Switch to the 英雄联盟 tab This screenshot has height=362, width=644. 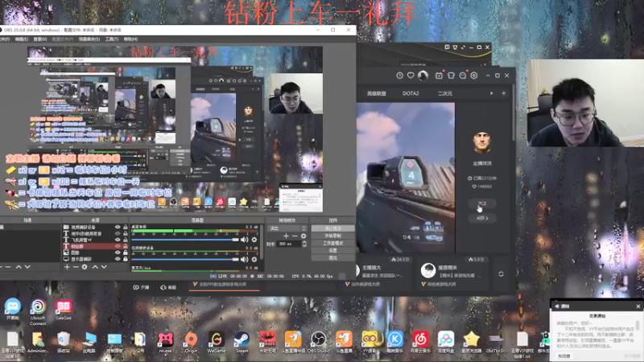pyautogui.click(x=377, y=93)
